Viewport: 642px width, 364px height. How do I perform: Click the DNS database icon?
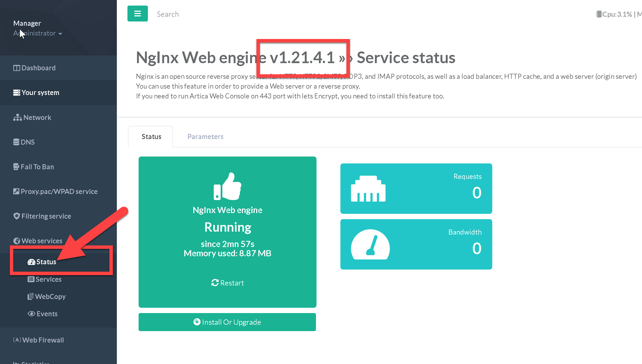(16, 142)
